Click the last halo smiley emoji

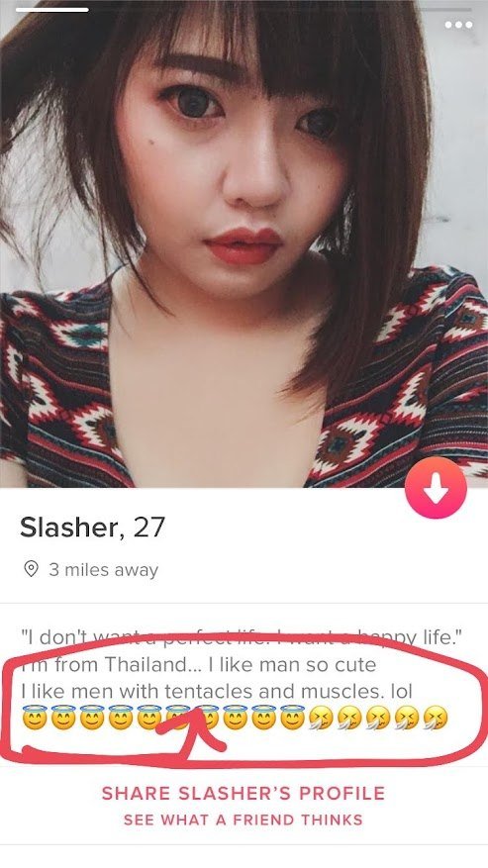coord(292,718)
